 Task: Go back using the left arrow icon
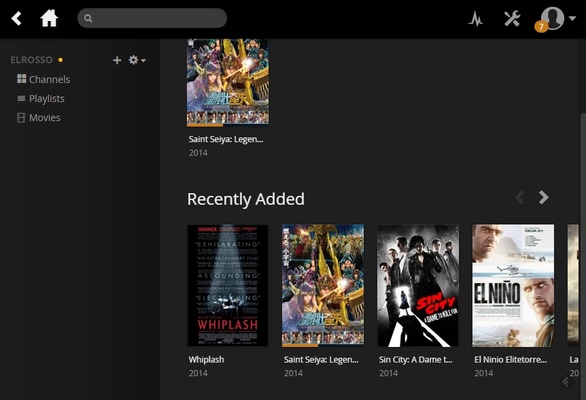coord(16,18)
